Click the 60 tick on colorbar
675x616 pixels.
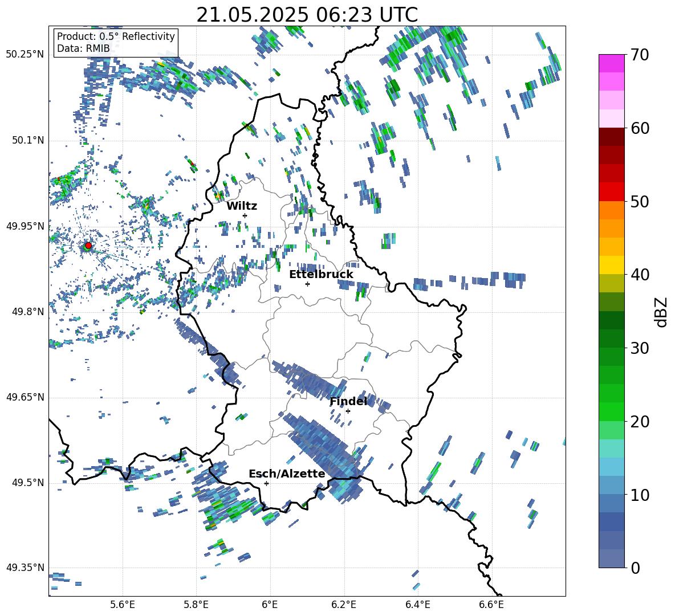click(639, 128)
